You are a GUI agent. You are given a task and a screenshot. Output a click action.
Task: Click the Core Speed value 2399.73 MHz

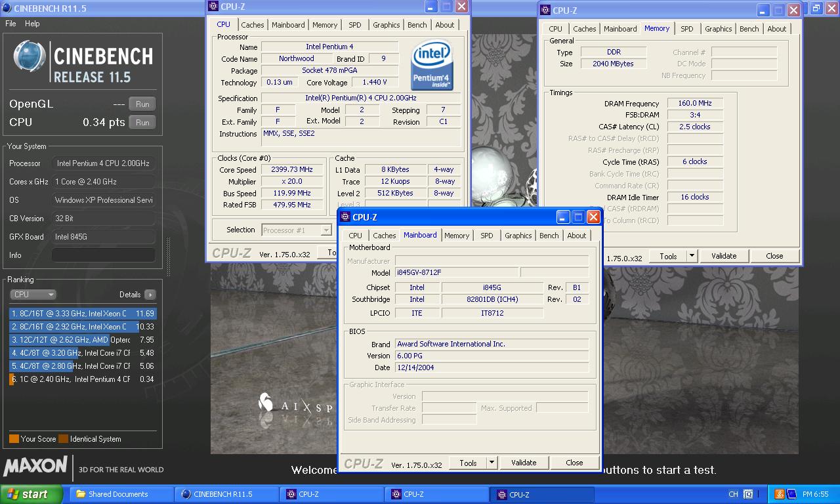tap(291, 170)
